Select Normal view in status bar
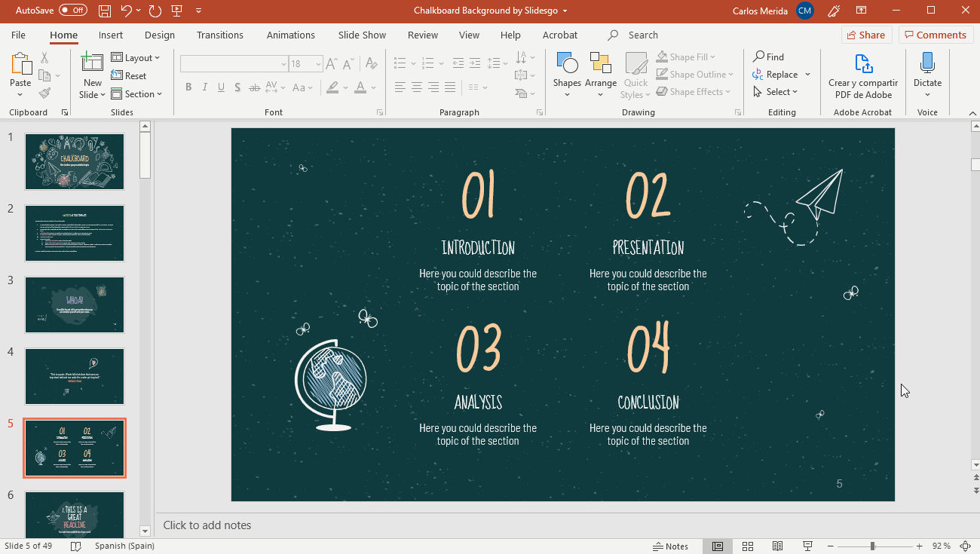Screen dimensions: 980x554 [x=718, y=546]
